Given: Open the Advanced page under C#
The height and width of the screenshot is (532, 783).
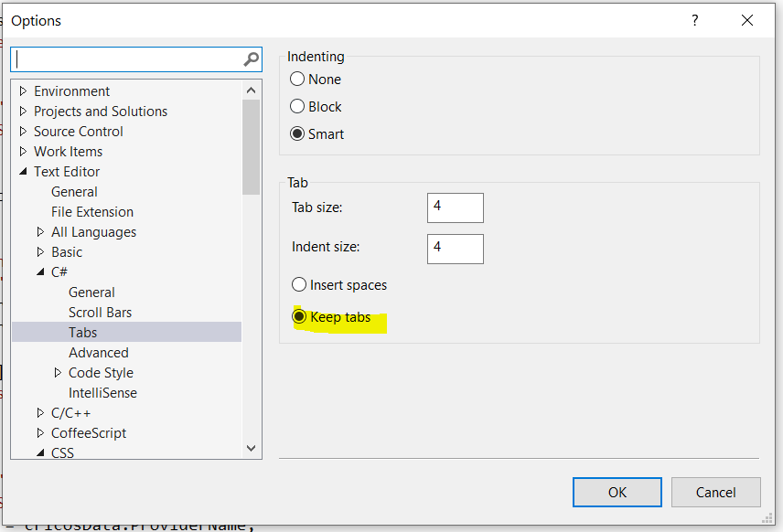Looking at the screenshot, I should pos(98,353).
